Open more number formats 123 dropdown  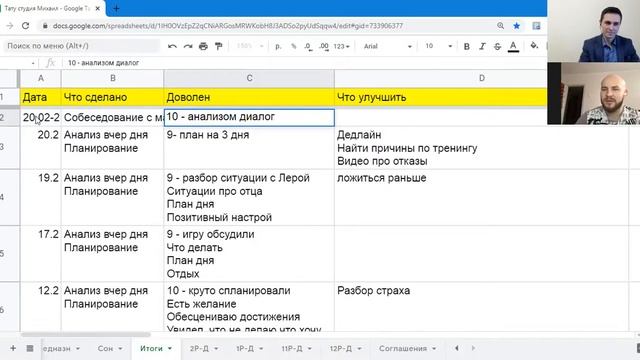point(341,46)
